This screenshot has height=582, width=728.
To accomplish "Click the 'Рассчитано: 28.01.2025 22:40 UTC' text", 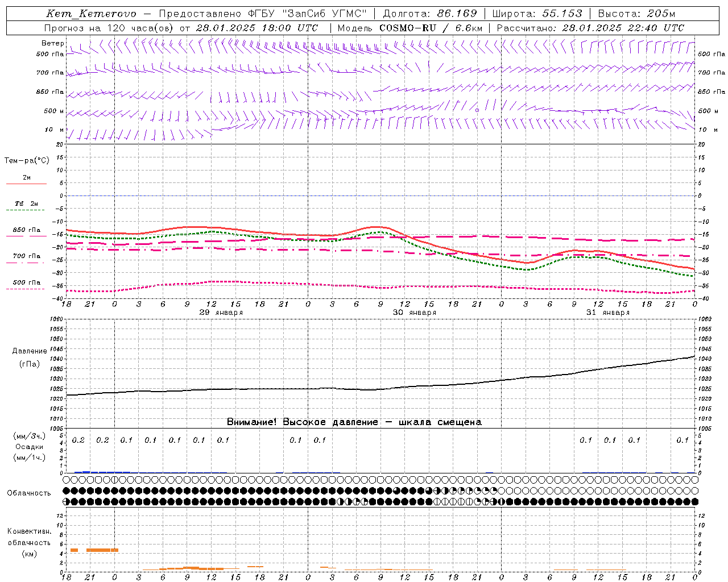I will pos(590,28).
